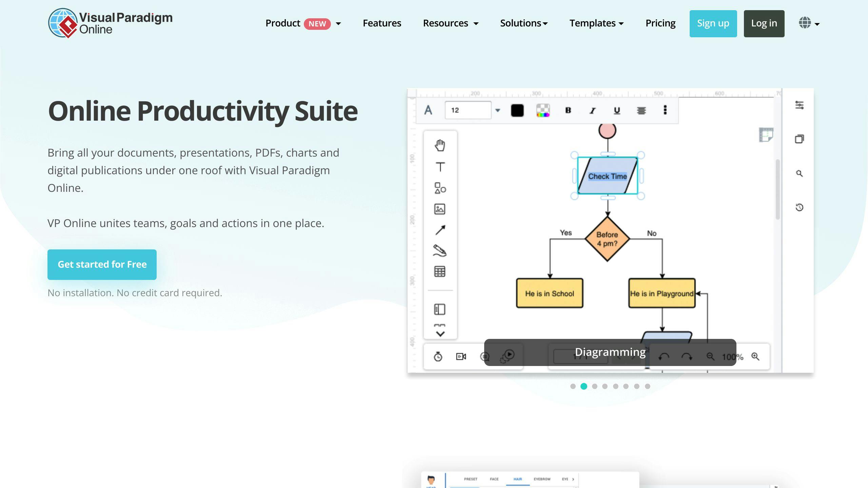Toggle italic formatting
868x488 pixels.
(592, 110)
